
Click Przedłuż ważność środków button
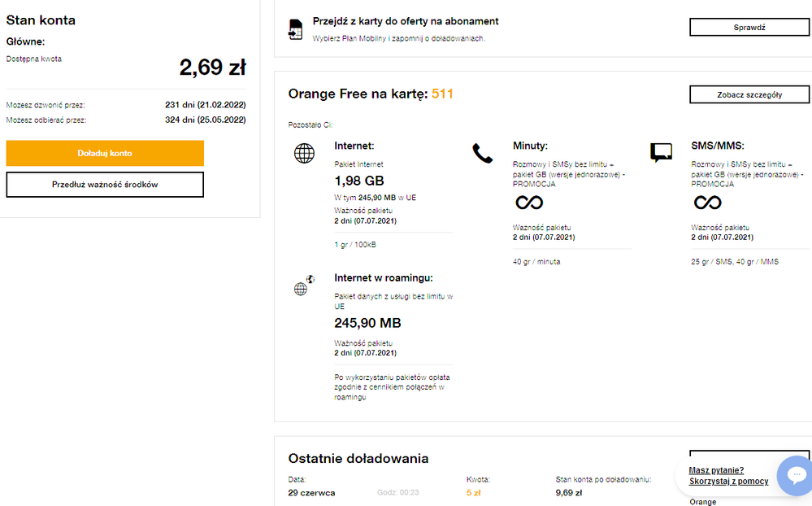click(105, 185)
